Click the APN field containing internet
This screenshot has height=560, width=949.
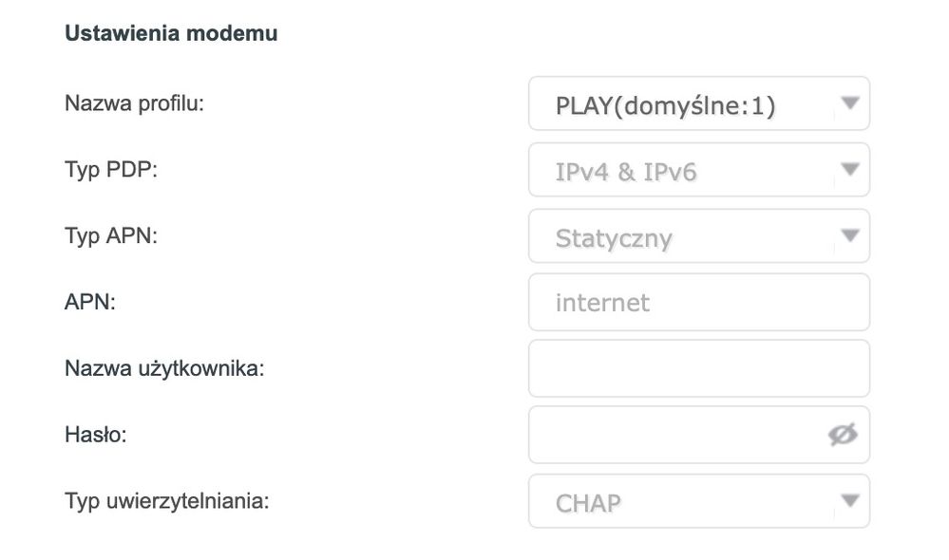tap(698, 303)
